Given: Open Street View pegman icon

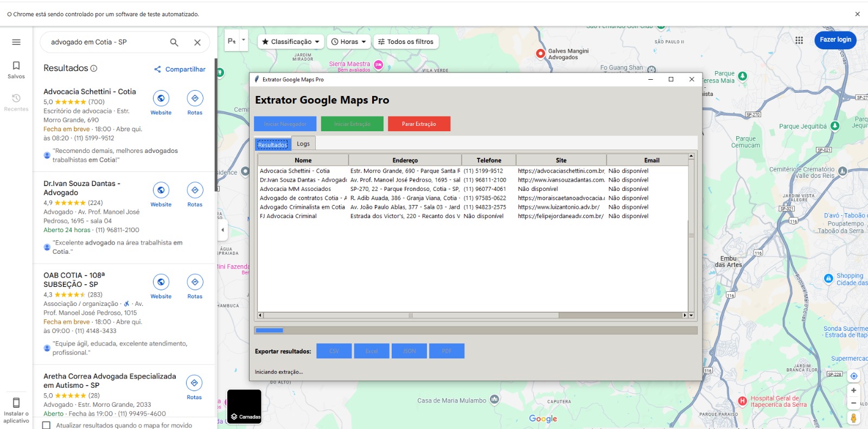Looking at the screenshot, I should point(853,418).
